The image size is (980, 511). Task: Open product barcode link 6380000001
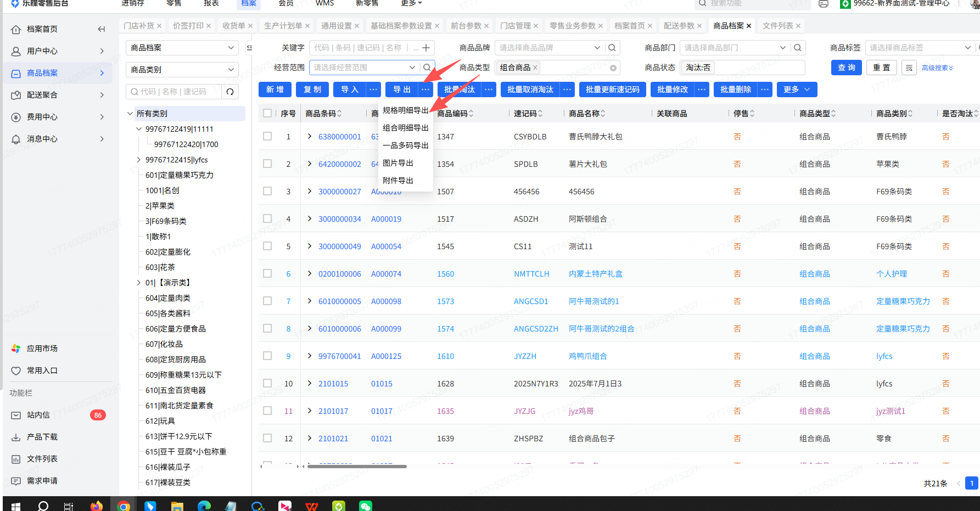coord(339,137)
